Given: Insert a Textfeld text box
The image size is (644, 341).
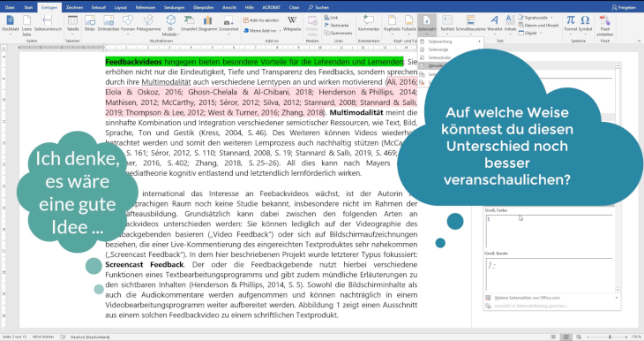Looking at the screenshot, I should coord(447,24).
